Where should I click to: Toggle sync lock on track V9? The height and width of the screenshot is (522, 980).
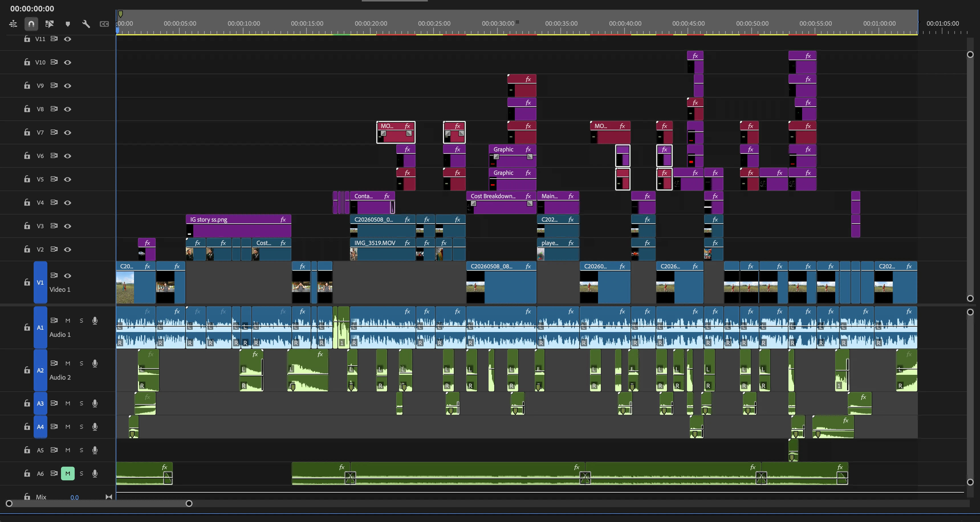tap(54, 85)
